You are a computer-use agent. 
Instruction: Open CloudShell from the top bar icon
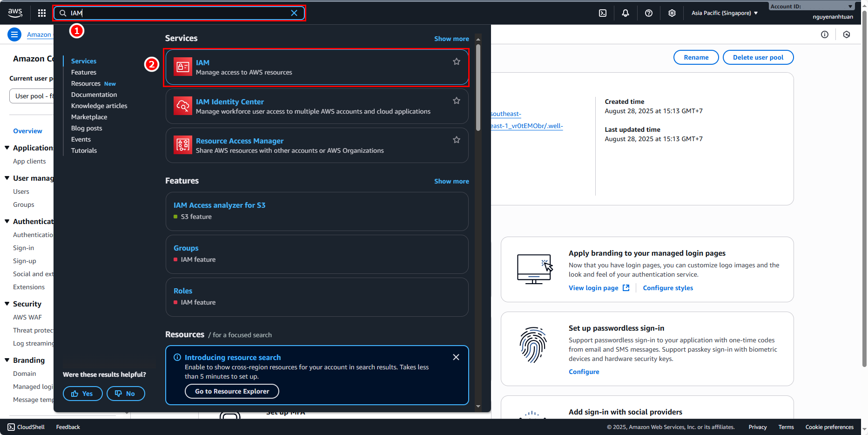click(603, 13)
